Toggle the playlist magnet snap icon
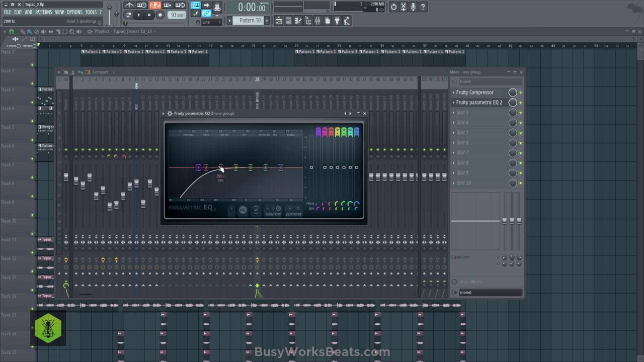 [x=12, y=32]
